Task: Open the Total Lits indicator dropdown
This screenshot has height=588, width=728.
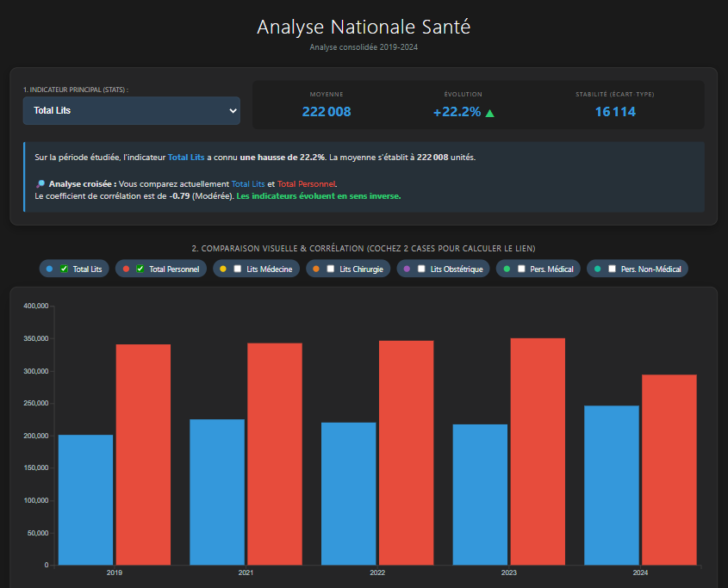Action: 131,110
